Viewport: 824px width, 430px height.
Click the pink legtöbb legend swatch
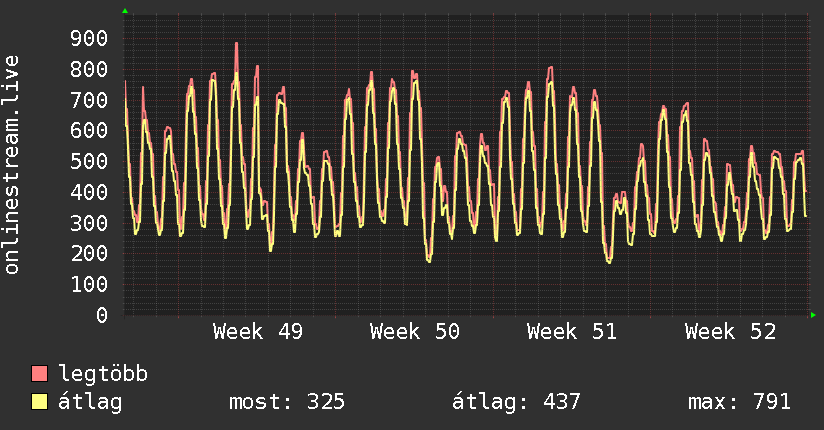point(39,374)
